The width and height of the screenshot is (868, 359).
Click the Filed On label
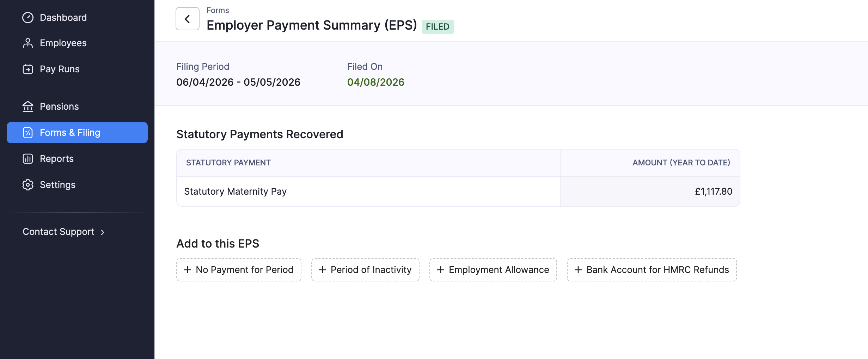(365, 67)
